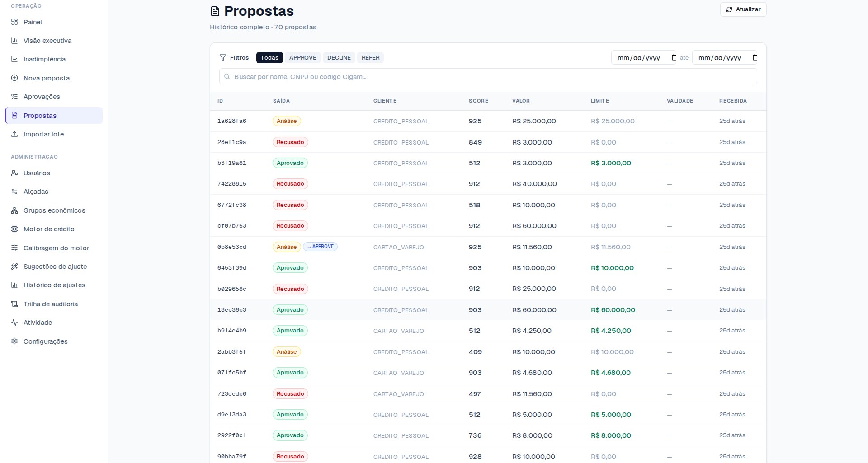This screenshot has width=868, height=463.
Task: Open Importar lote page
Action: tap(54, 134)
